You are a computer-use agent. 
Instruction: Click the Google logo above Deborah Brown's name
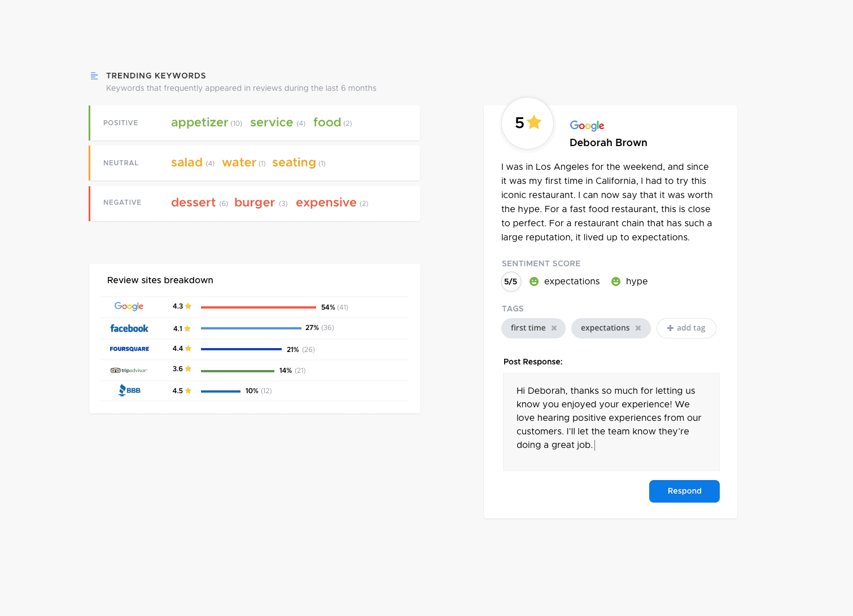587,125
